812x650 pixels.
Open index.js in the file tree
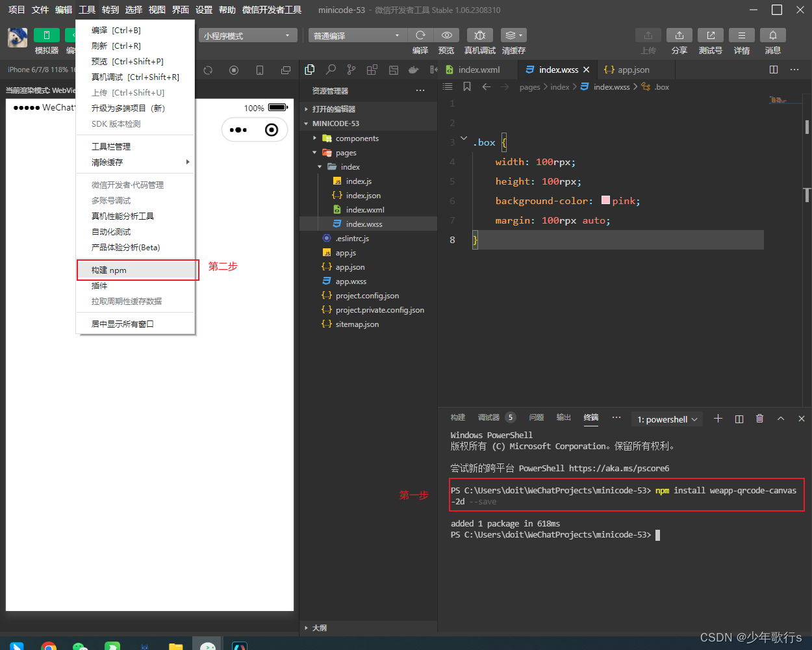coord(368,181)
